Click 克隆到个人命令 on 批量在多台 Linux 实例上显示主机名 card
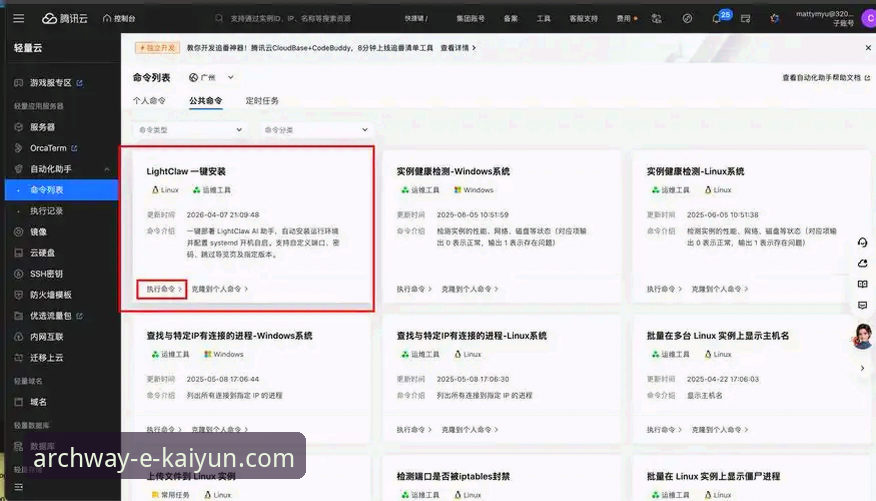Viewport: 876px width, 501px height. 720,430
